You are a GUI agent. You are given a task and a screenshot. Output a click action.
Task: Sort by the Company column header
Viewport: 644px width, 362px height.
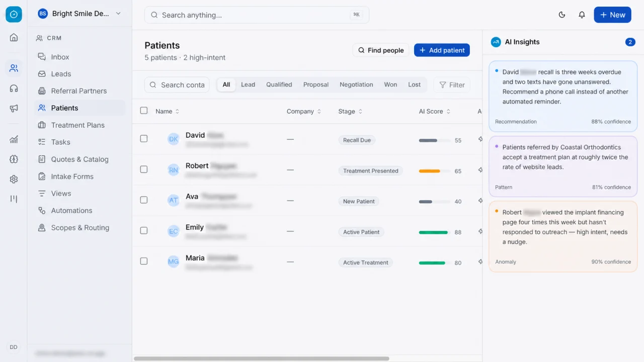pos(304,111)
